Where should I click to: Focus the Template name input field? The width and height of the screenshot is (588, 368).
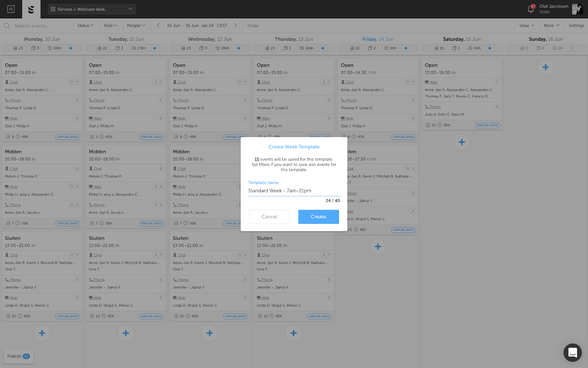pyautogui.click(x=294, y=191)
